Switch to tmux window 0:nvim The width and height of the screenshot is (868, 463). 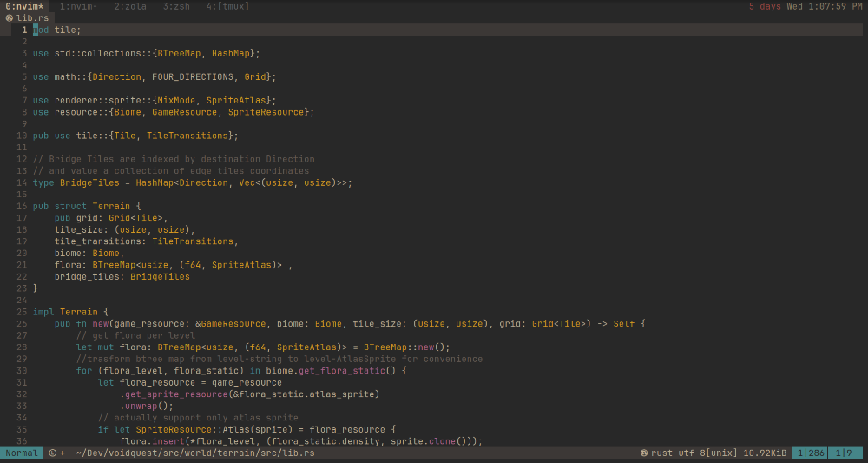click(x=25, y=6)
